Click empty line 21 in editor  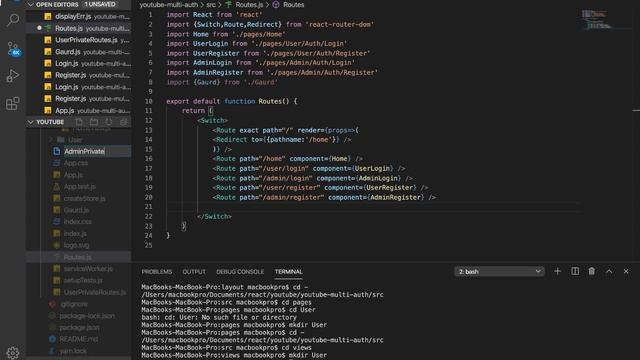point(373,207)
